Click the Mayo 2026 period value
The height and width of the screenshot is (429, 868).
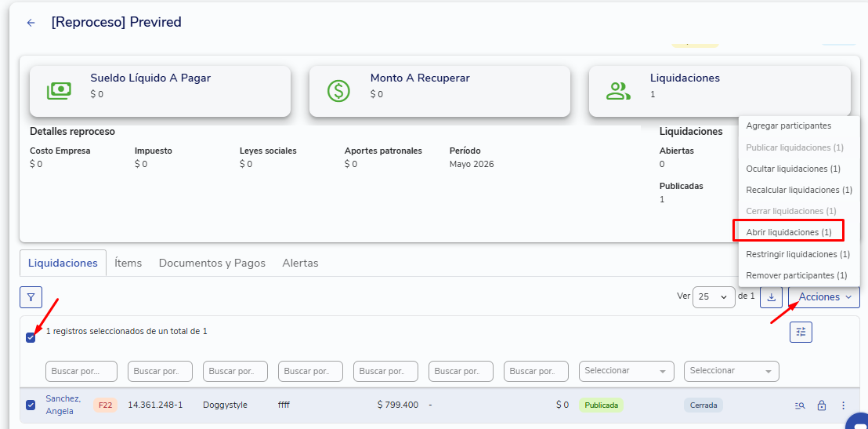(x=472, y=164)
